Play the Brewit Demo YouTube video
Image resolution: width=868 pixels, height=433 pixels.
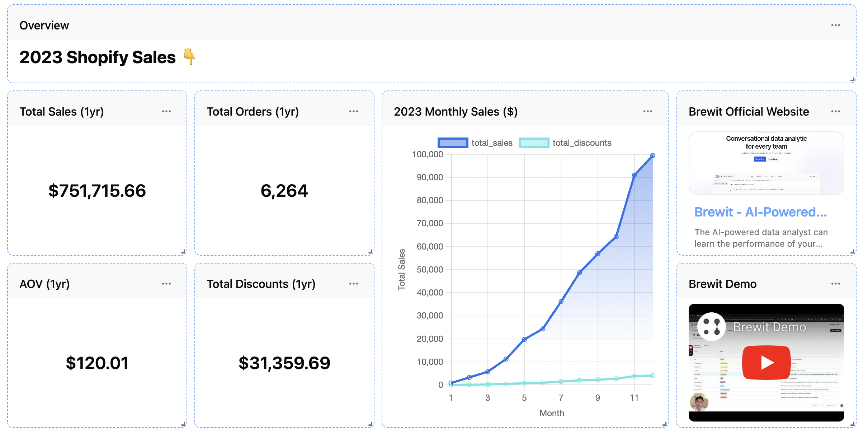tap(766, 363)
